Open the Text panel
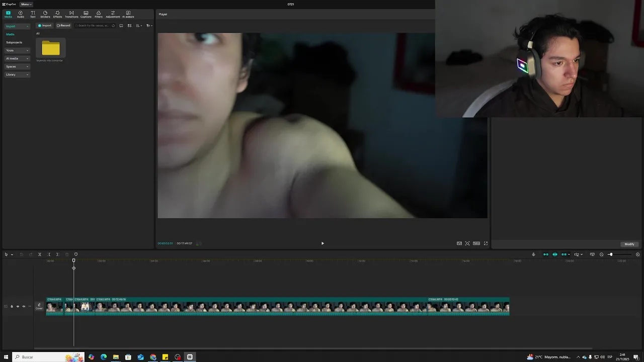Image resolution: width=644 pixels, height=362 pixels. (x=33, y=14)
